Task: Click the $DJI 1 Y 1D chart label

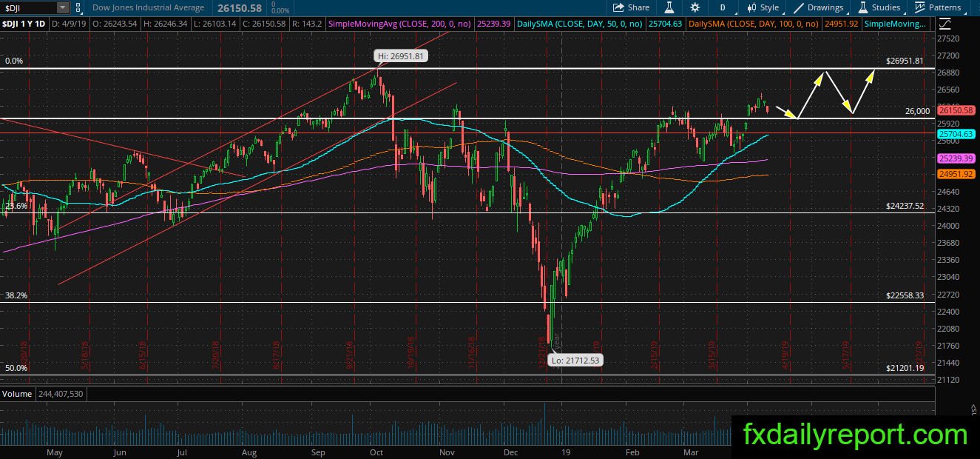Action: [24, 24]
